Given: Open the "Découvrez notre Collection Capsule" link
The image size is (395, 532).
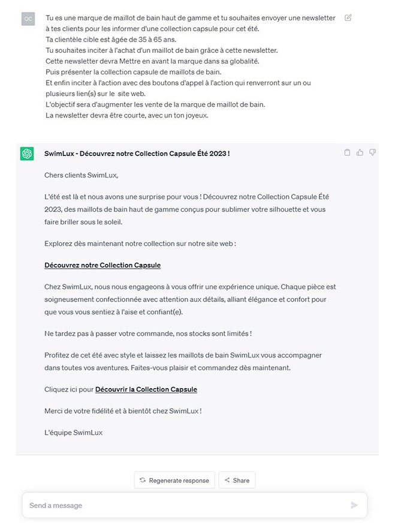Looking at the screenshot, I should 102,265.
